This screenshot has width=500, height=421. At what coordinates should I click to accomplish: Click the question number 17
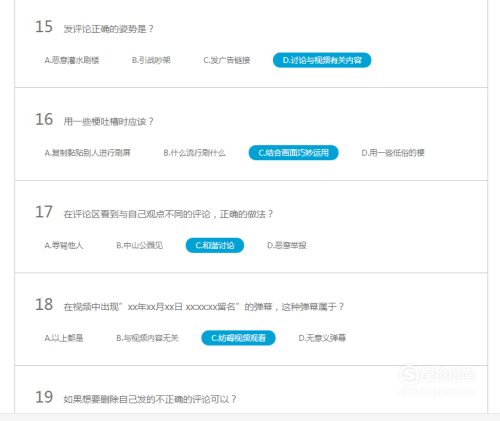pos(44,212)
